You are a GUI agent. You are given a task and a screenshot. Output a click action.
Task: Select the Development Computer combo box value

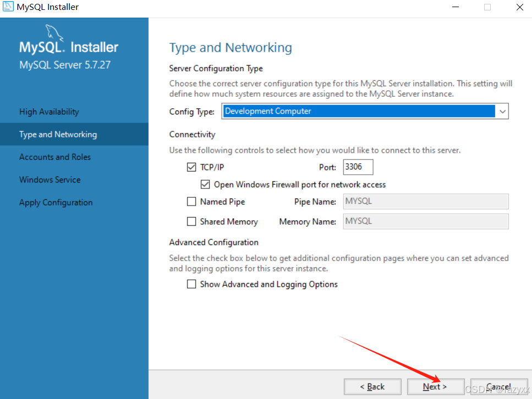pos(359,111)
